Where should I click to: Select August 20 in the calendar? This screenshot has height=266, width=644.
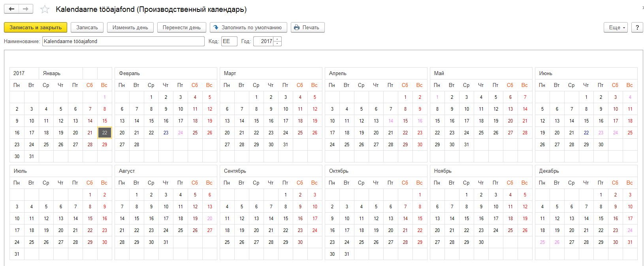[x=210, y=219]
